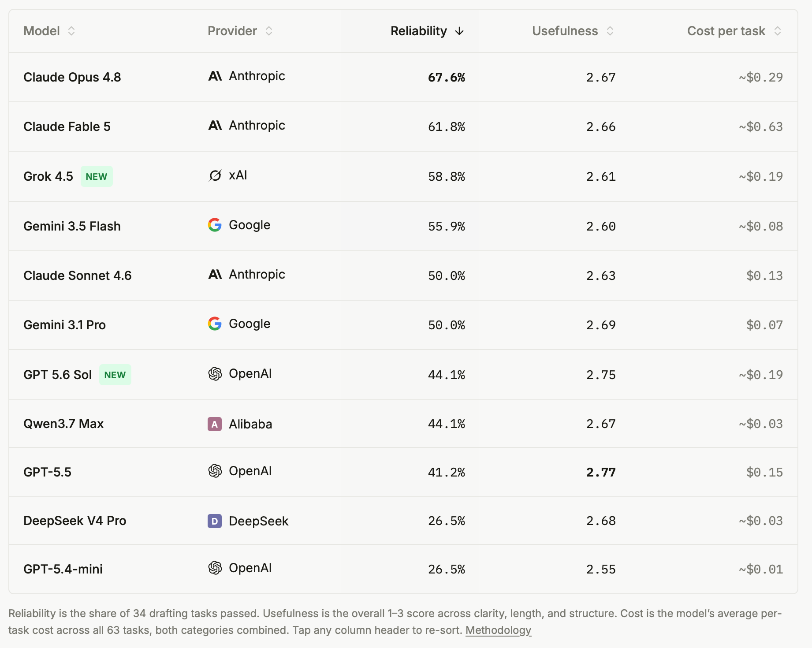Click the Anthropic logo in the Claude Fable 5 row
Viewport: 812px width, 648px height.
tap(215, 126)
